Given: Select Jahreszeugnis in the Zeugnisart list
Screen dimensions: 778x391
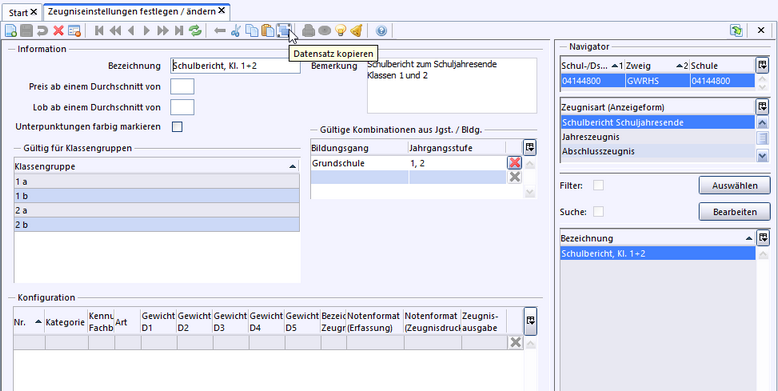Looking at the screenshot, I should click(657, 136).
